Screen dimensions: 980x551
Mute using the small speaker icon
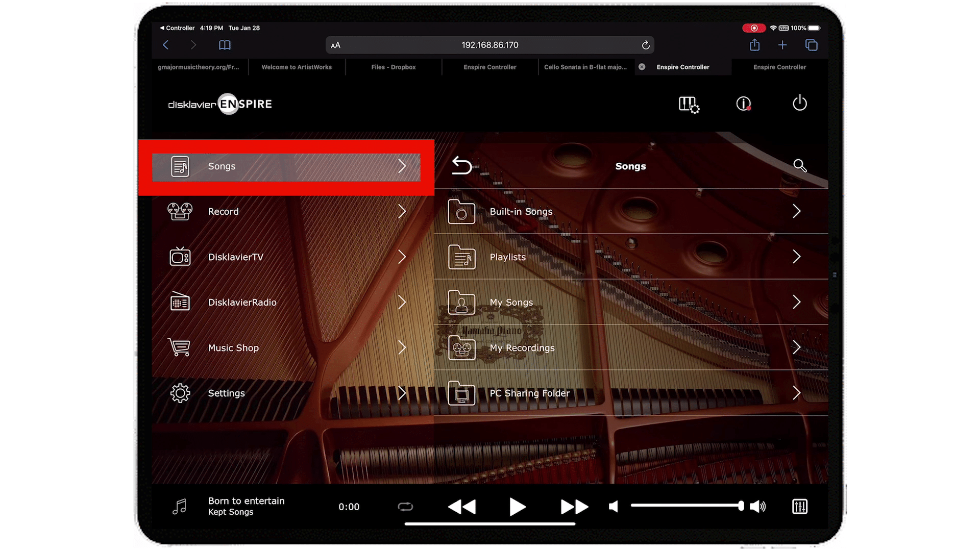tap(614, 507)
